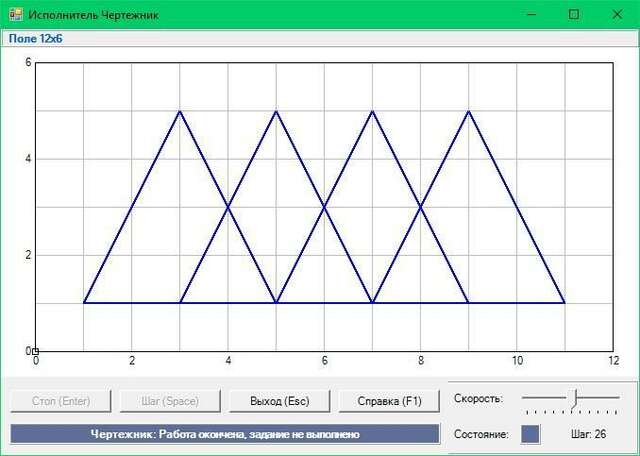Click the drawer cursor marker at origin
This screenshot has height=456, width=640.
(x=36, y=351)
